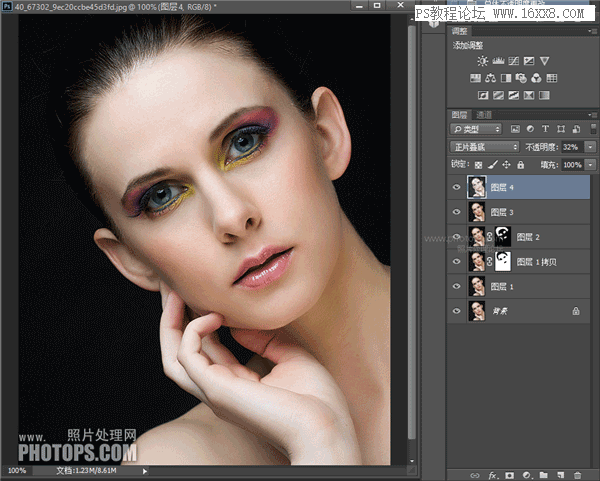Add a Gradient Map adjustment

click(544, 95)
